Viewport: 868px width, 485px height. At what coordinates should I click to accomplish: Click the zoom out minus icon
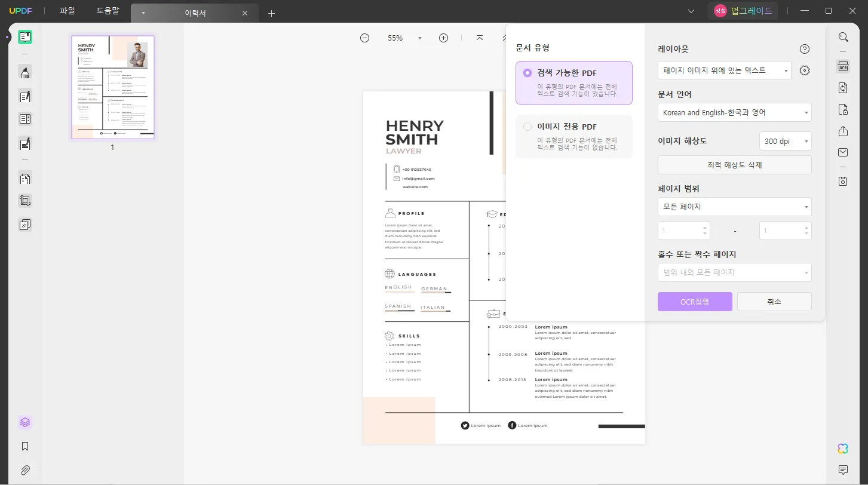coord(364,38)
